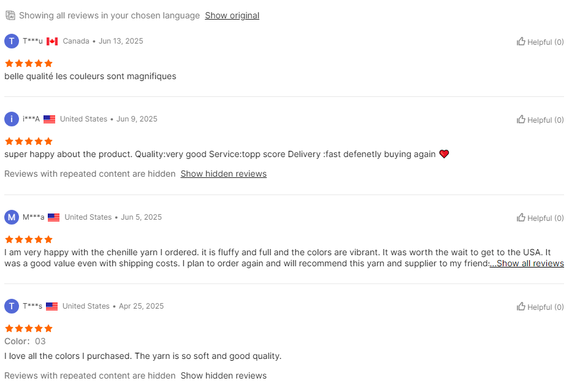Click the thumbs-up icon on i***A's review
Screen dimensions: 588x389
click(521, 120)
